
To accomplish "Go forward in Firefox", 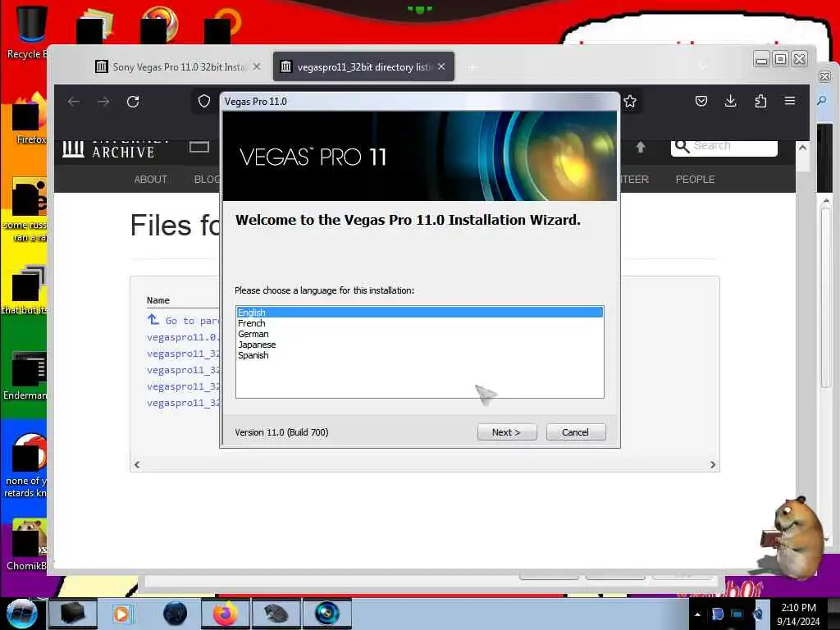I will point(103,101).
